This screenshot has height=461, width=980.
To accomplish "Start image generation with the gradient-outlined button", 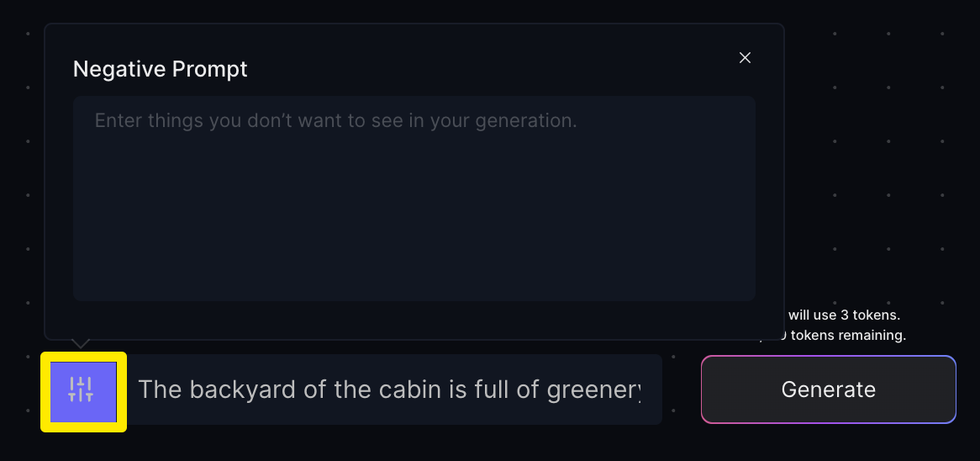I will (x=828, y=389).
